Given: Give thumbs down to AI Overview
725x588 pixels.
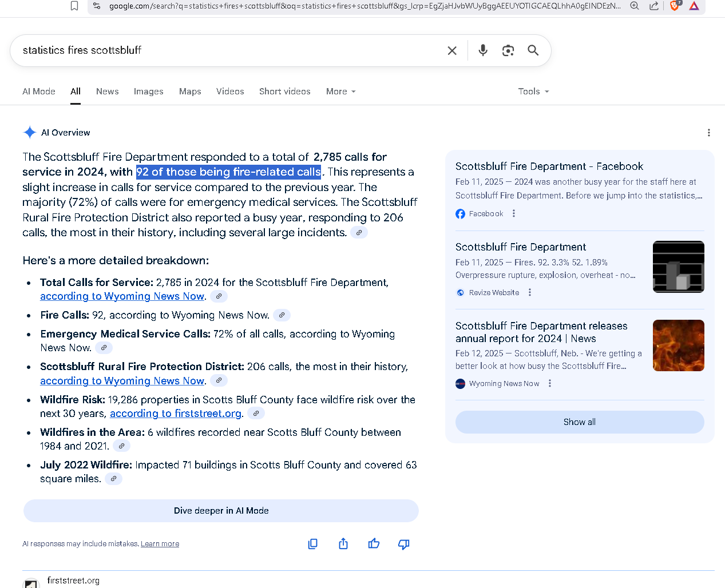Looking at the screenshot, I should pyautogui.click(x=404, y=544).
